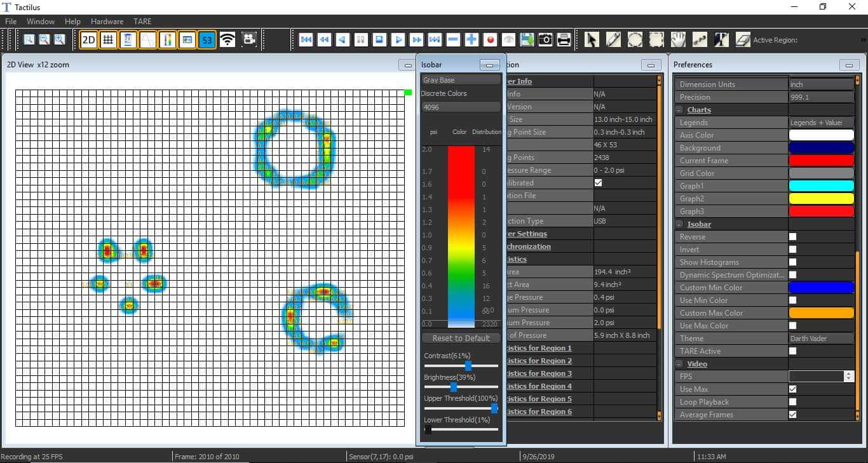The width and height of the screenshot is (868, 463).
Task: Collapse the Charts section
Action: pyautogui.click(x=679, y=110)
